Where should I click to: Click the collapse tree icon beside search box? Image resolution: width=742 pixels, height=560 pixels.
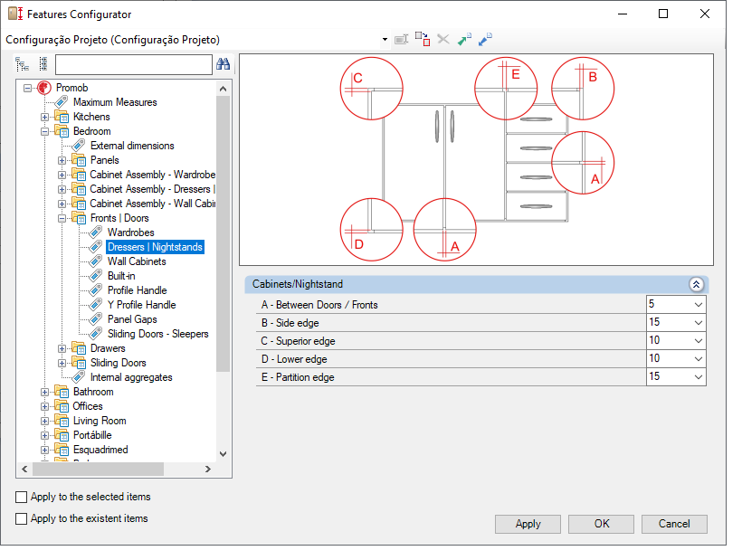[x=43, y=64]
